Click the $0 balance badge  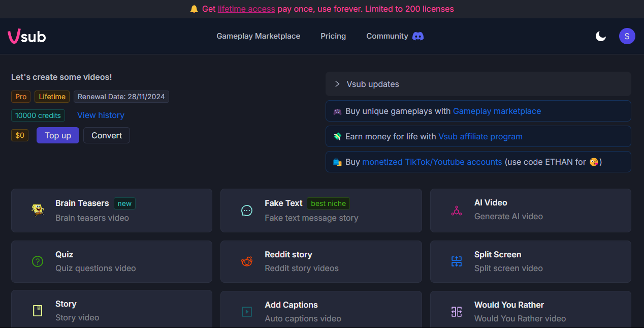pyautogui.click(x=20, y=135)
